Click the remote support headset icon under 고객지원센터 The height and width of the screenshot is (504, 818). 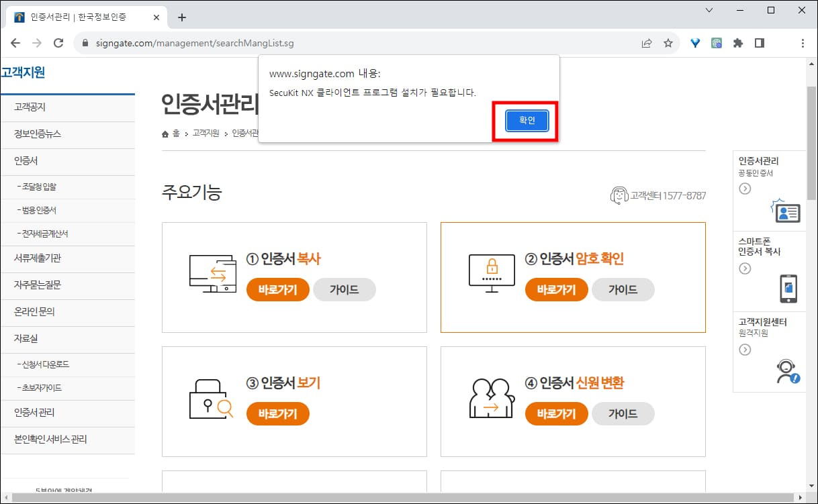786,369
